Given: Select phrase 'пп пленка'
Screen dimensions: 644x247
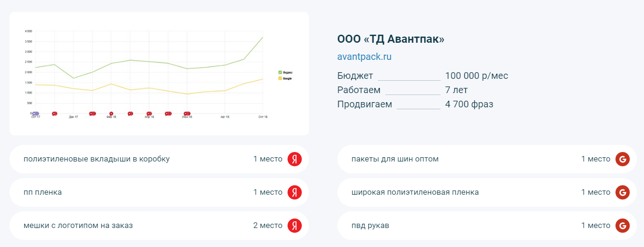Looking at the screenshot, I should pos(43,192).
